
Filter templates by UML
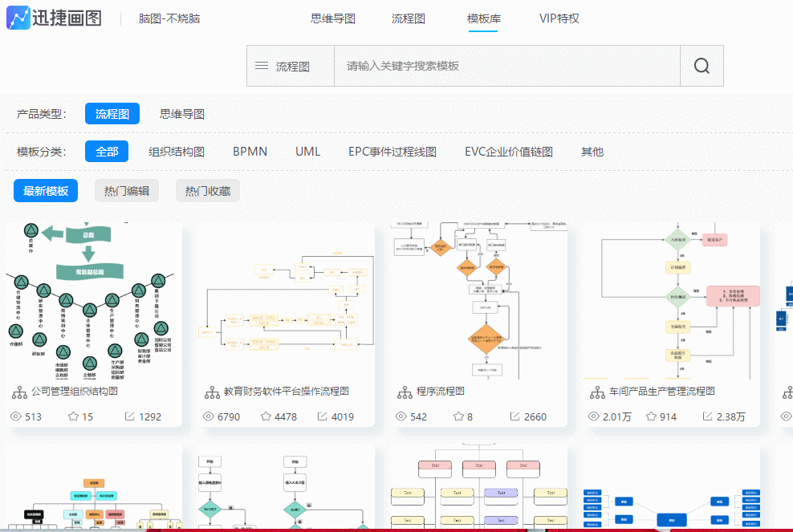[307, 152]
